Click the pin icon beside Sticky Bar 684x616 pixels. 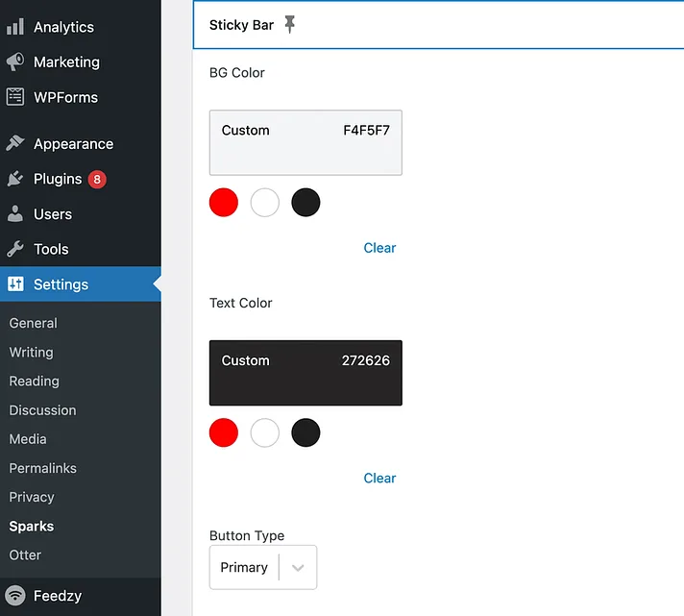tap(290, 24)
